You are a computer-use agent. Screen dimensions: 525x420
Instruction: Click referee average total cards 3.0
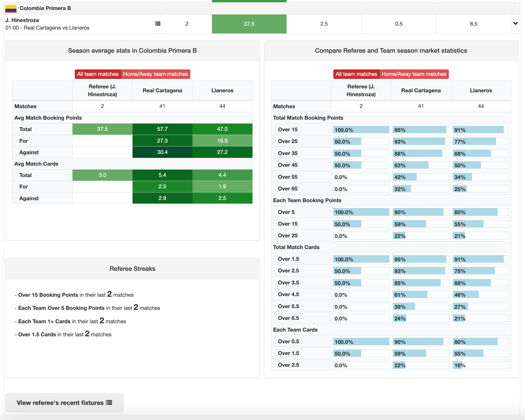point(102,175)
